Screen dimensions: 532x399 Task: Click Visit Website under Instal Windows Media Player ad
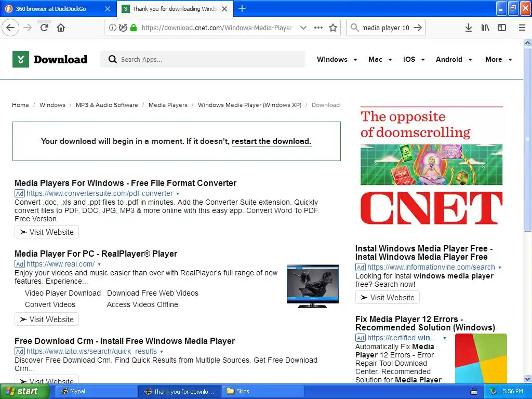click(388, 298)
